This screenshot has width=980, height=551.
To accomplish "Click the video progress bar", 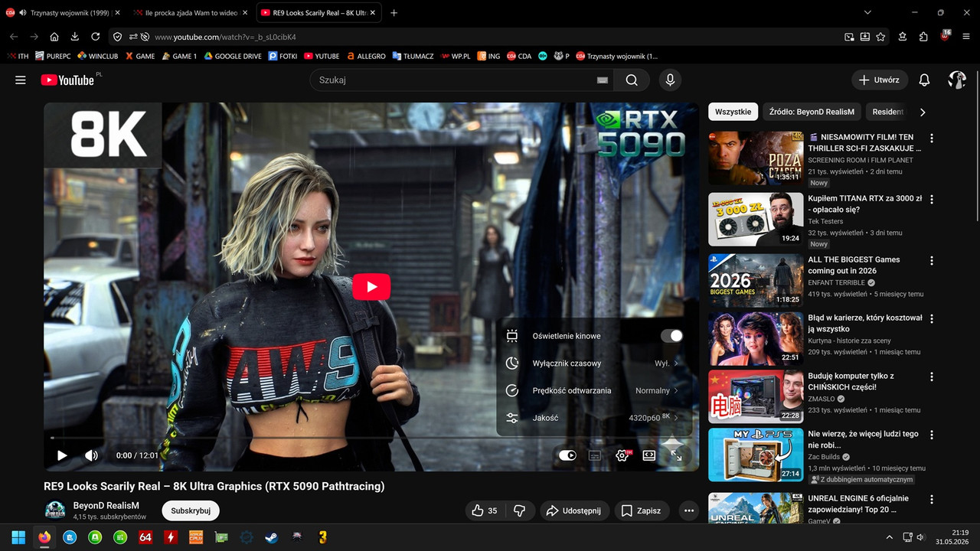I will pyautogui.click(x=371, y=438).
